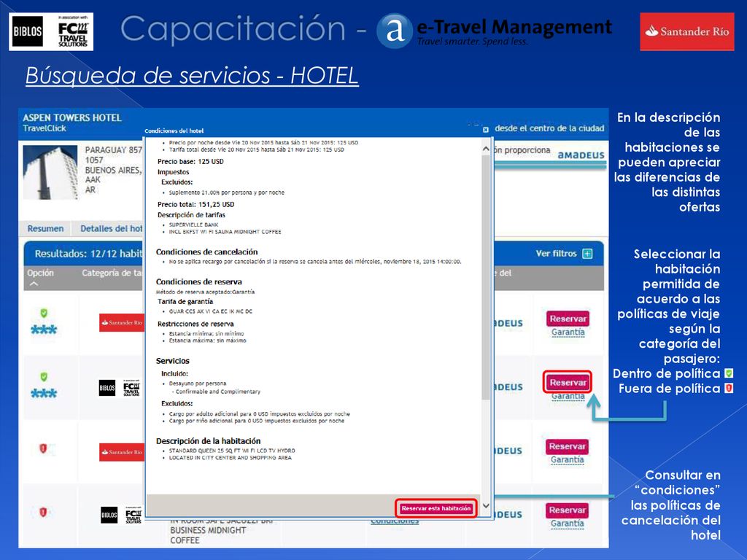
Task: Reserve the first Santander Río room
Action: click(x=568, y=319)
